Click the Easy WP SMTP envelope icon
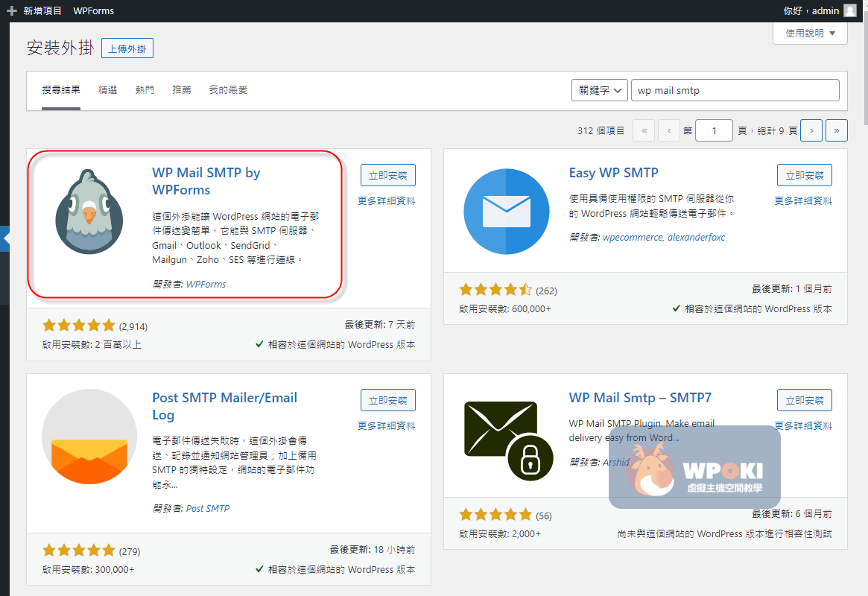868x596 pixels. pyautogui.click(x=507, y=212)
